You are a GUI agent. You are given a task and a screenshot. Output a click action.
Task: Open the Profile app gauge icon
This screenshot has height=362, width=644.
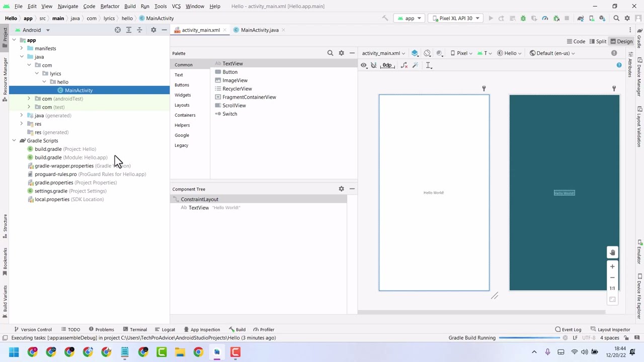(545, 18)
